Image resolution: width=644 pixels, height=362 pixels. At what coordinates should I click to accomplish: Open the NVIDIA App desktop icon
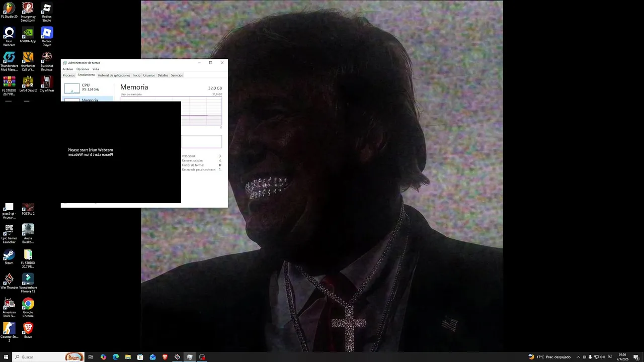coord(28,35)
